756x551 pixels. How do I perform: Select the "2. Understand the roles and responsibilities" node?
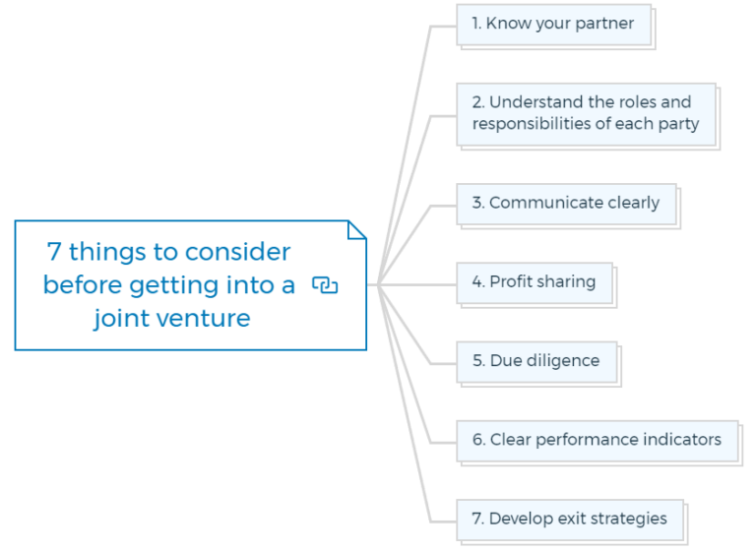click(587, 114)
